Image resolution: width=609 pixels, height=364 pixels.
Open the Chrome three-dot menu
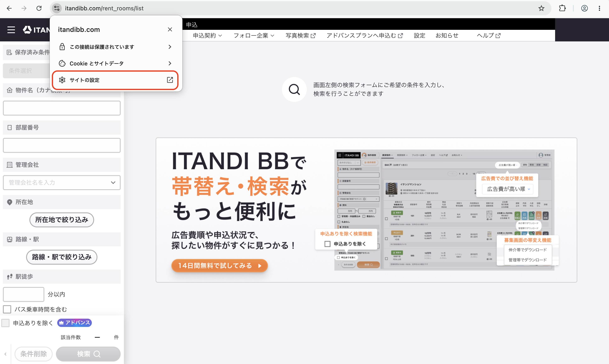pyautogui.click(x=599, y=8)
